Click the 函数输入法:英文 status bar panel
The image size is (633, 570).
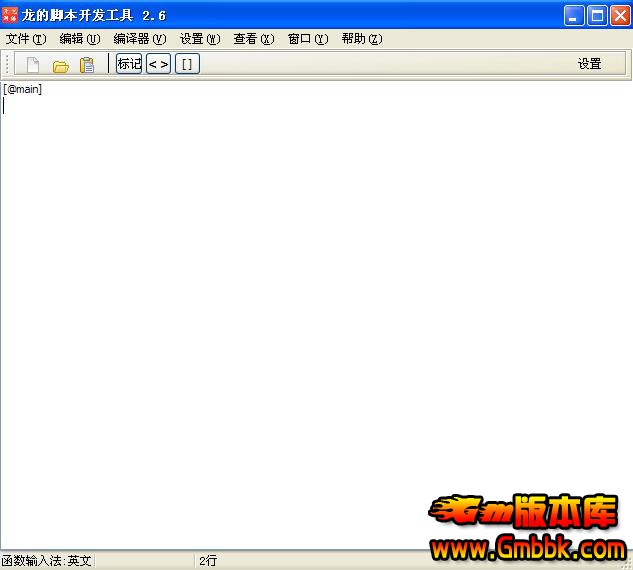click(47, 561)
